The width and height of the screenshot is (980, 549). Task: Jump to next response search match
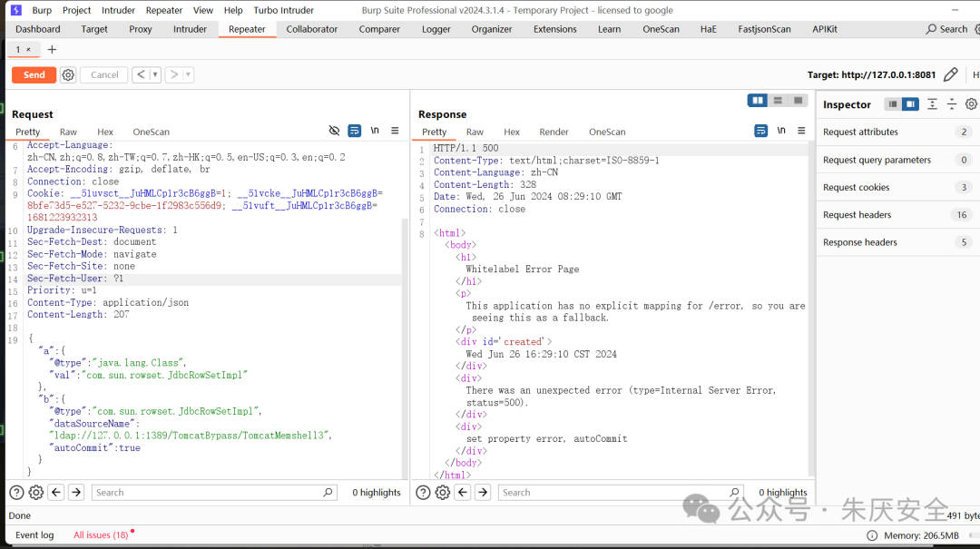pos(483,493)
